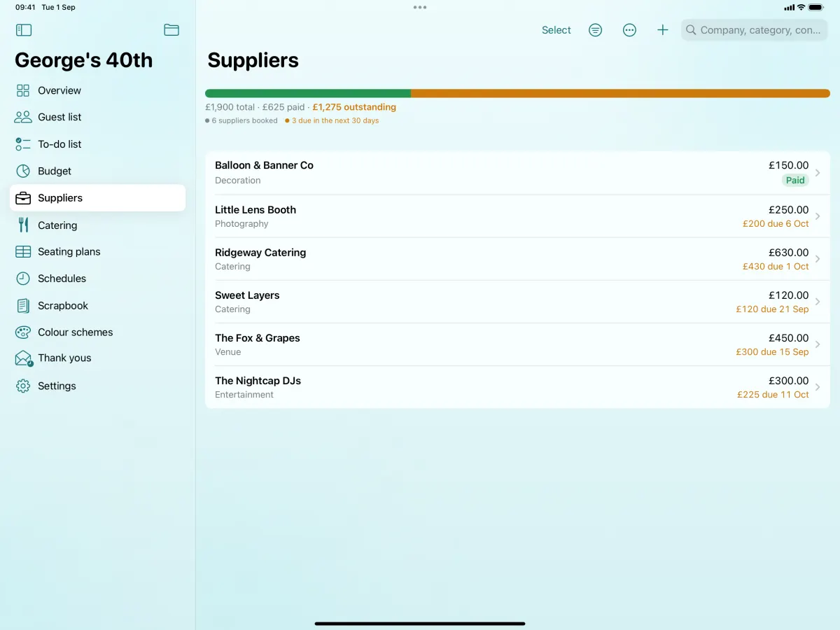Screen dimensions: 840x630
Task: Open the filter icon in the toolbar
Action: [x=595, y=30]
